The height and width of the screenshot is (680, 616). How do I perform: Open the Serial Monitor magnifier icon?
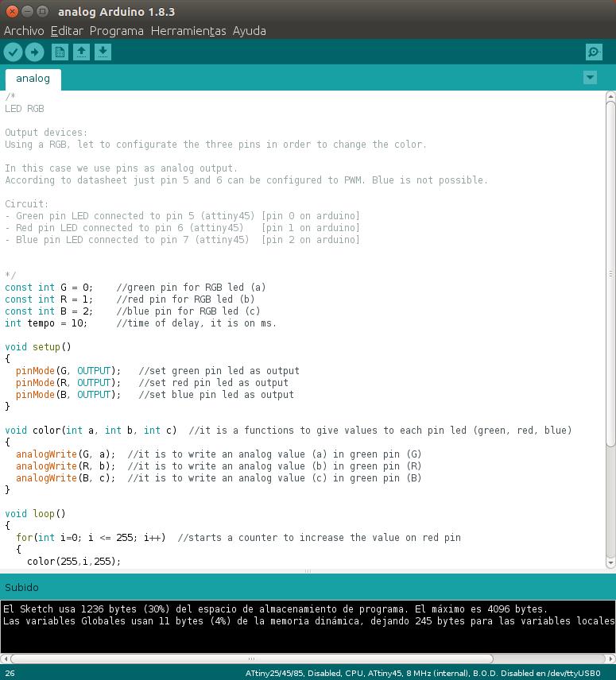coord(594,52)
